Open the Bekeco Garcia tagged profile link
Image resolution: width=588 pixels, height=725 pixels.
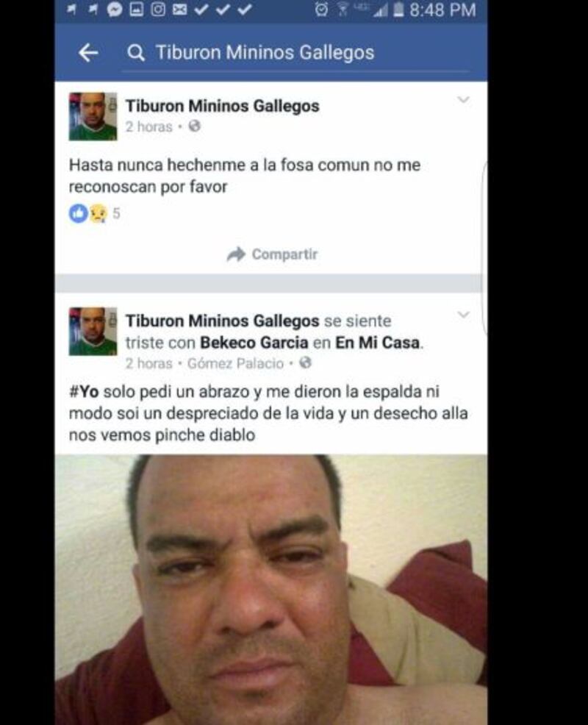(x=254, y=343)
